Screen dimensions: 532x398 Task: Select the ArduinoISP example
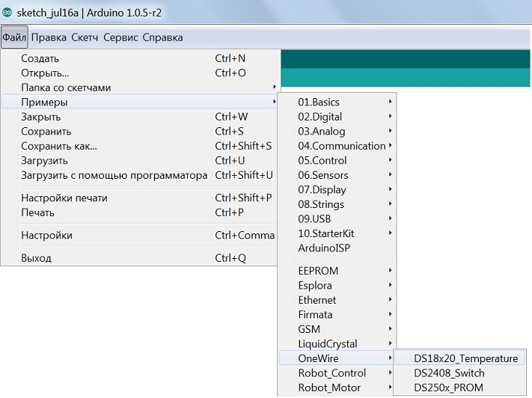[324, 248]
